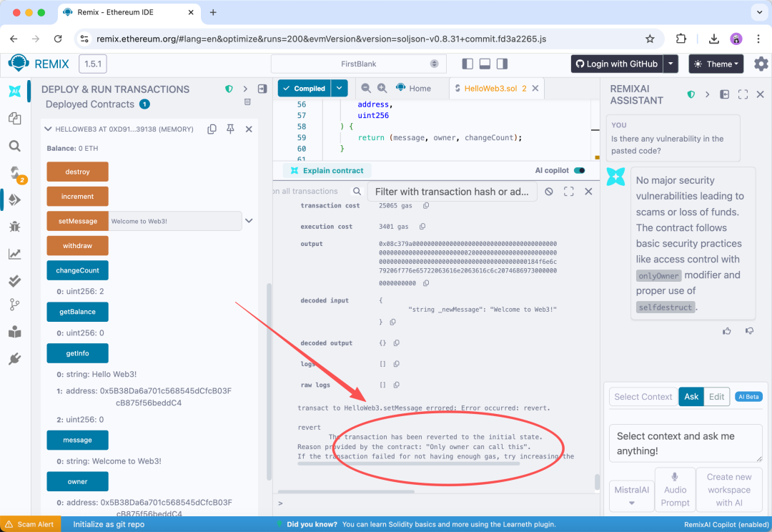Zoom in the editor font

tap(382, 88)
